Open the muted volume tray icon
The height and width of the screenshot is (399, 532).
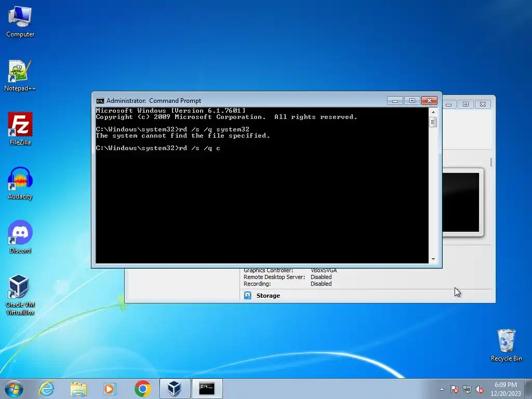coord(480,389)
